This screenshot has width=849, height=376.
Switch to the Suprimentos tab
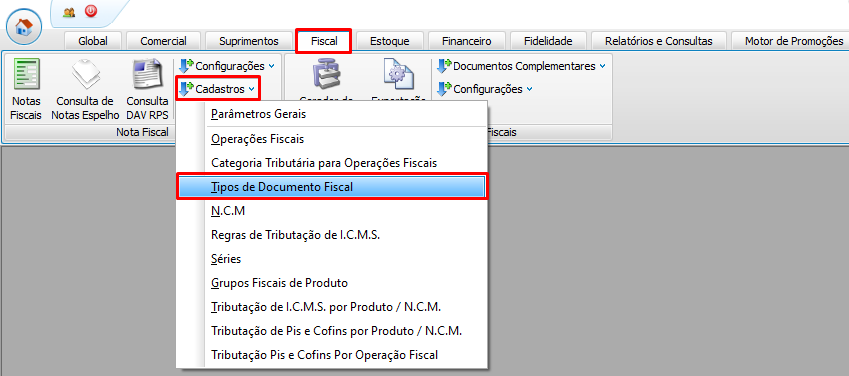click(249, 41)
